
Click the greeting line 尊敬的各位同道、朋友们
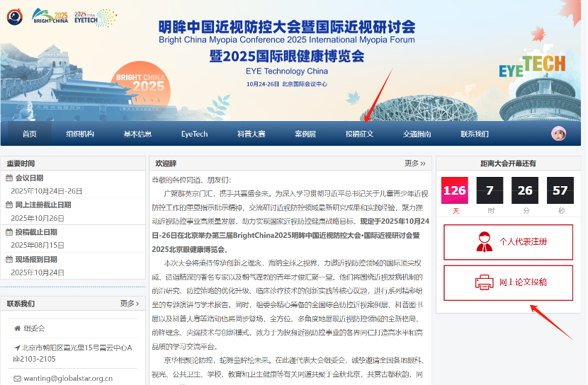(x=191, y=180)
